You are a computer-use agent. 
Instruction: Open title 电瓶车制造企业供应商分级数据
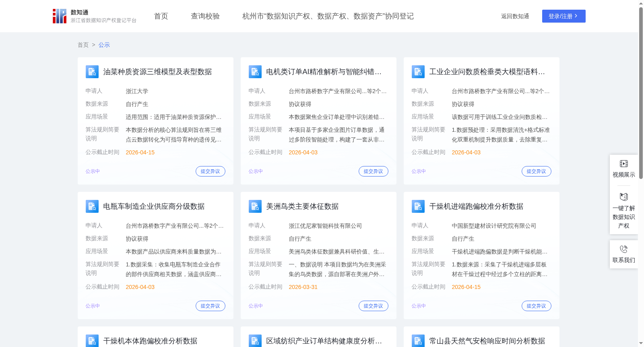point(154,206)
